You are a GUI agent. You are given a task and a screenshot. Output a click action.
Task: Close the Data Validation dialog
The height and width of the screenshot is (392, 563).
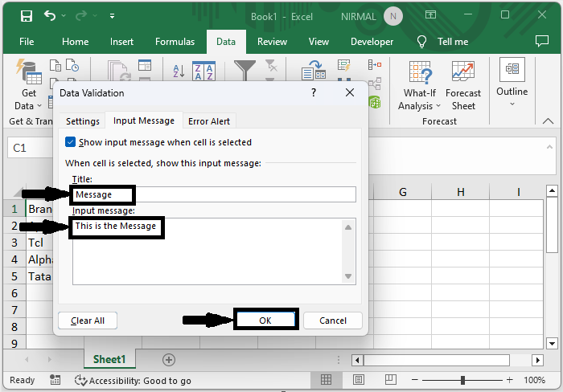pos(350,93)
